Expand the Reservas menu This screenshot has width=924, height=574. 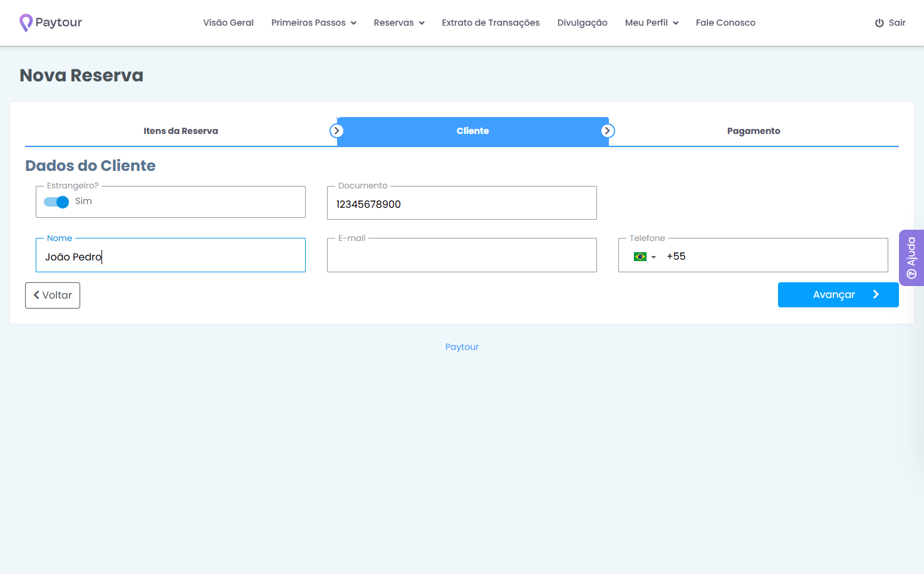pyautogui.click(x=399, y=23)
